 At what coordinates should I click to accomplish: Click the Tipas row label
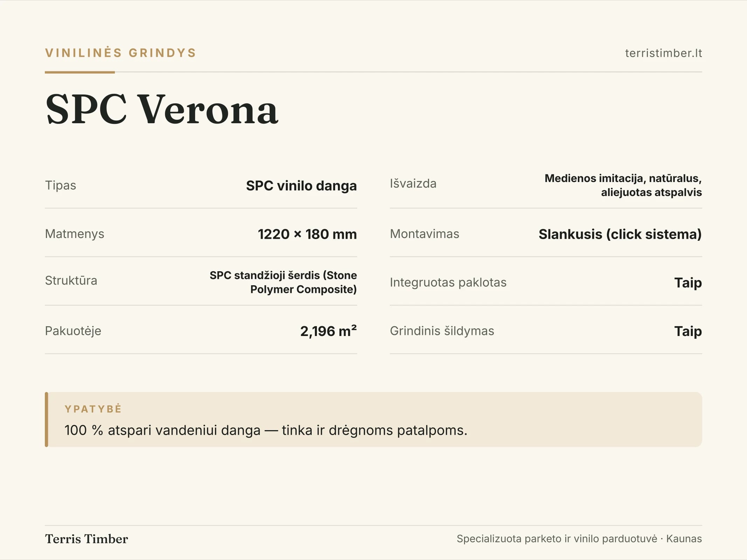61,185
